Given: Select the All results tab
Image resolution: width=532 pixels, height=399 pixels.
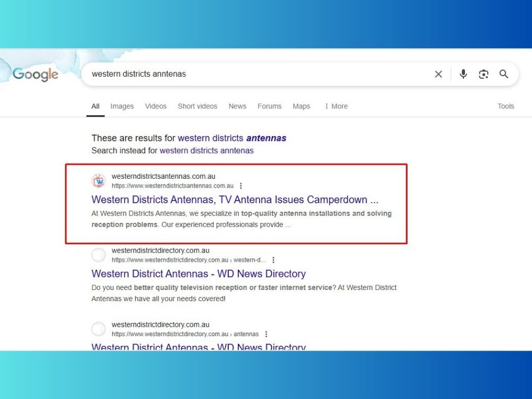Looking at the screenshot, I should [x=95, y=106].
